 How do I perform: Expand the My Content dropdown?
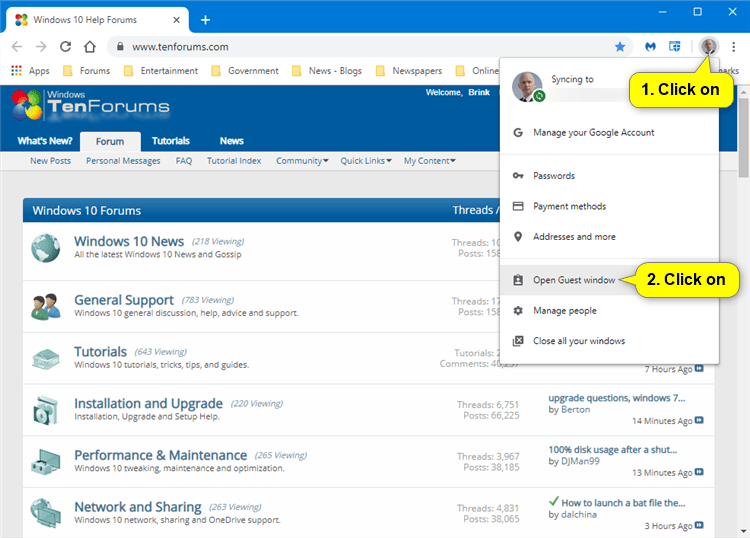430,161
